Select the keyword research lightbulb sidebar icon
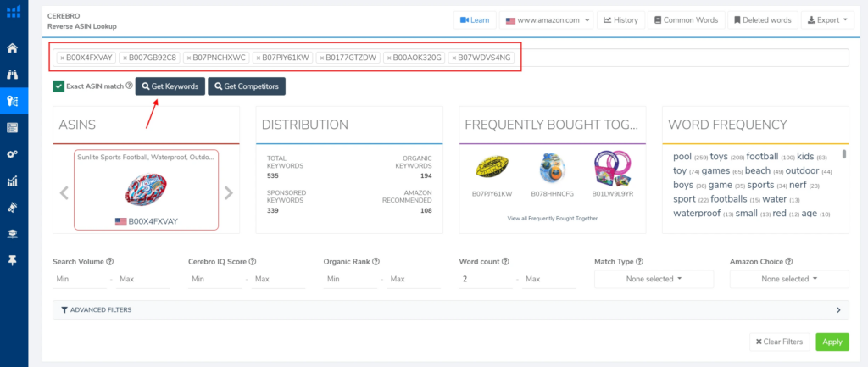 [x=12, y=101]
